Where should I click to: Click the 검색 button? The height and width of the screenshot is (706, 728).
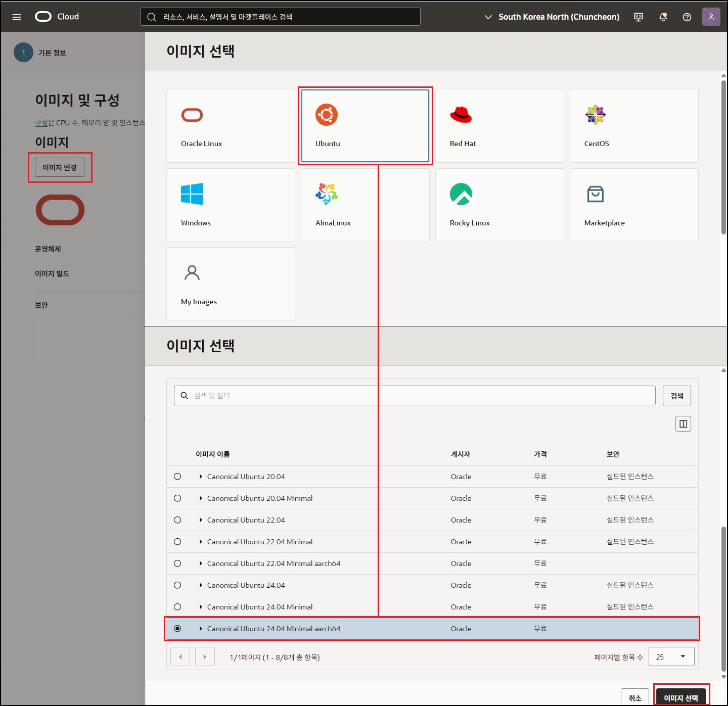click(x=677, y=396)
